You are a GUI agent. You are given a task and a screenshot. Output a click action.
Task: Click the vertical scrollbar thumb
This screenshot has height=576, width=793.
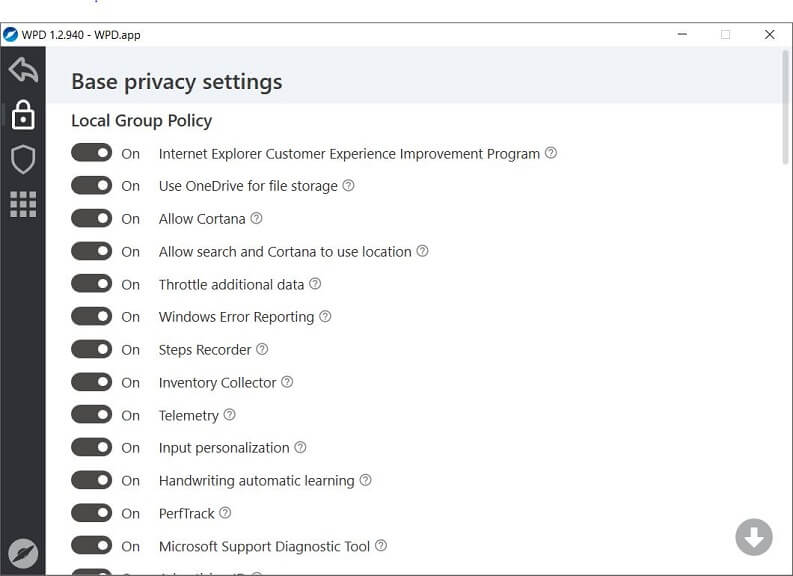(x=785, y=108)
